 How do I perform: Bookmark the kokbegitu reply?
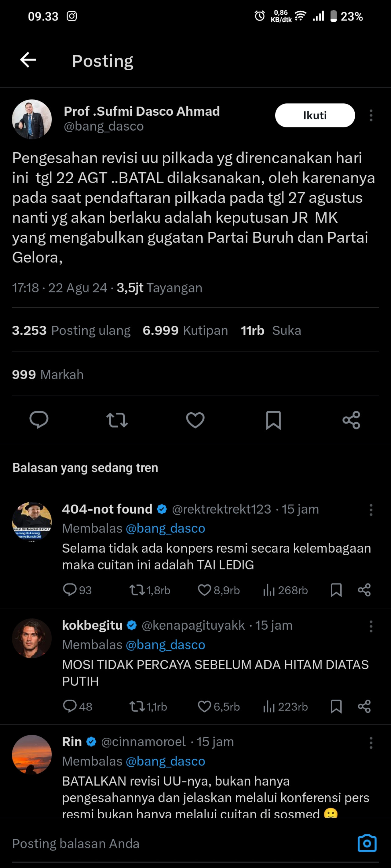tap(336, 706)
